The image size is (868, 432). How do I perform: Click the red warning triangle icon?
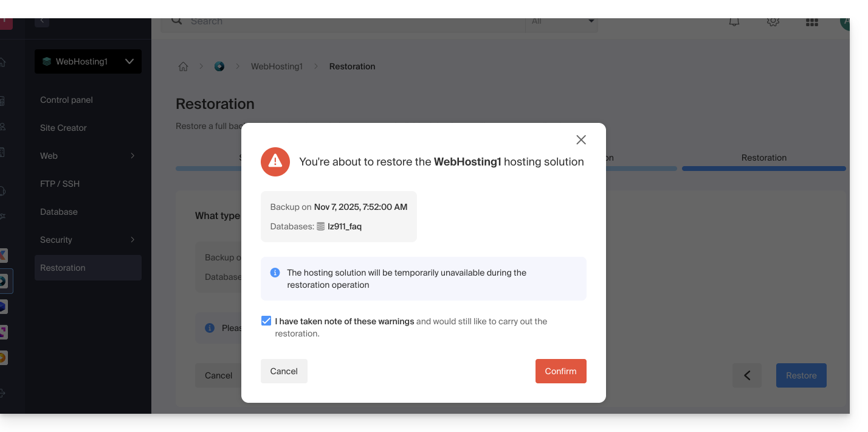point(275,161)
